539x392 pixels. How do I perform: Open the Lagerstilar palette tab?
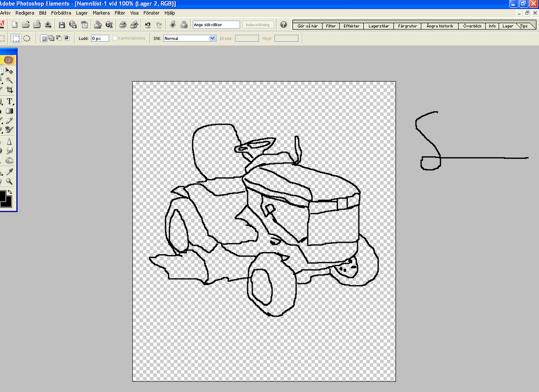[378, 26]
